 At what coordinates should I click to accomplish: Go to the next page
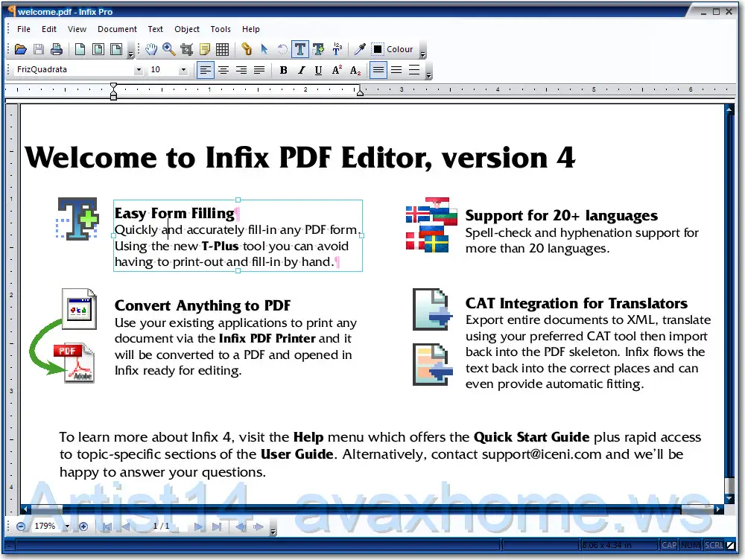coord(199,526)
